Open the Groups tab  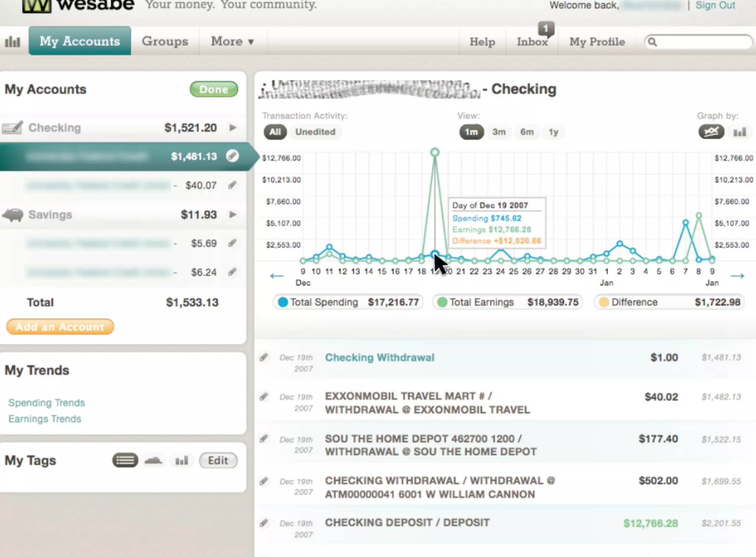(165, 41)
